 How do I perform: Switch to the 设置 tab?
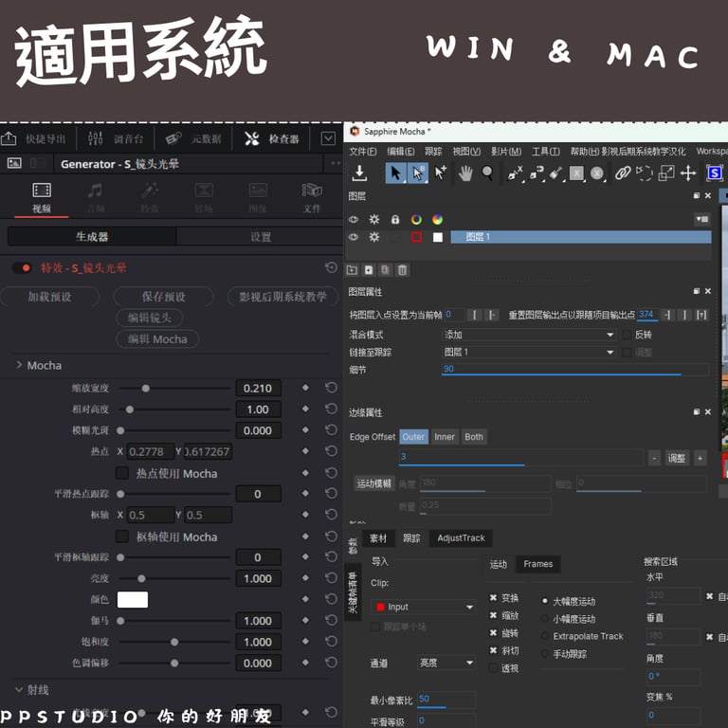pos(260,237)
